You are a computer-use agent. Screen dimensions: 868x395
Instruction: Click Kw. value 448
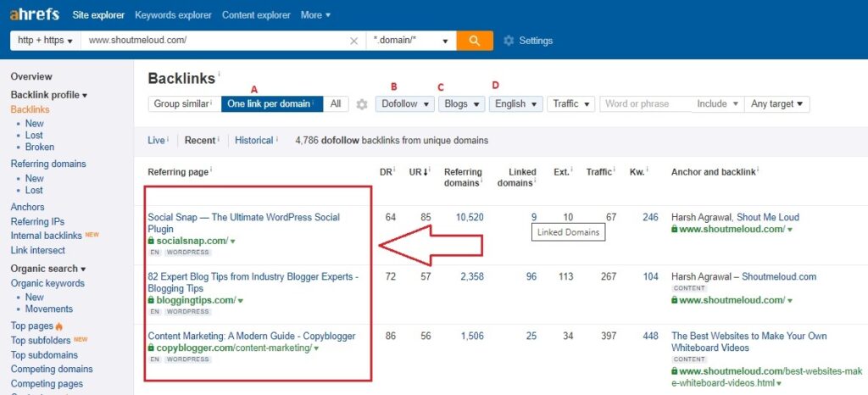click(x=650, y=336)
